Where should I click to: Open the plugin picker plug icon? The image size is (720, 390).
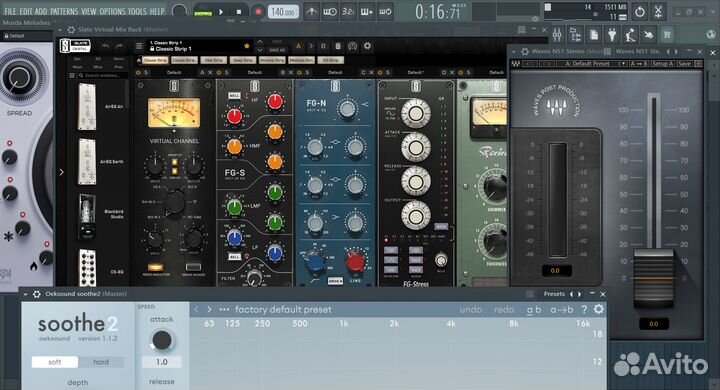coord(612,34)
